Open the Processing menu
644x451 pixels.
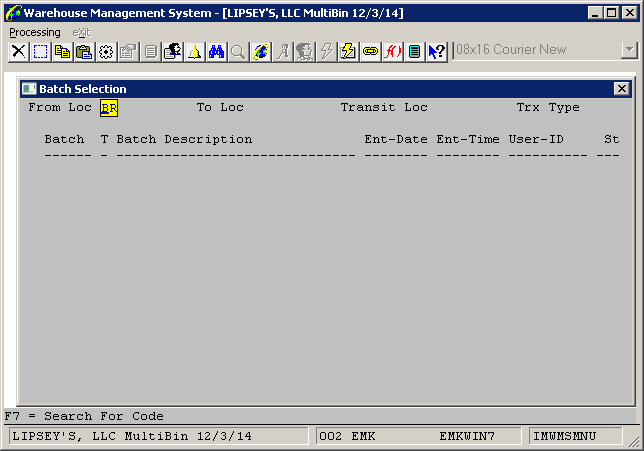35,32
